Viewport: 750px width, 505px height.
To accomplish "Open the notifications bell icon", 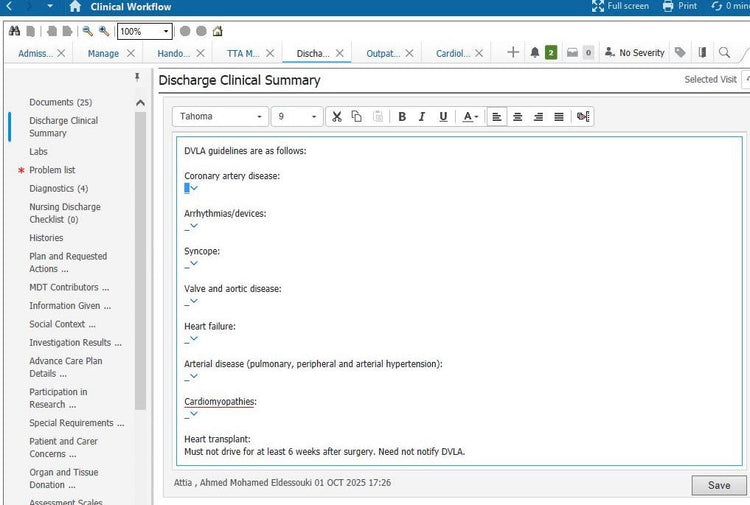I will coord(535,53).
